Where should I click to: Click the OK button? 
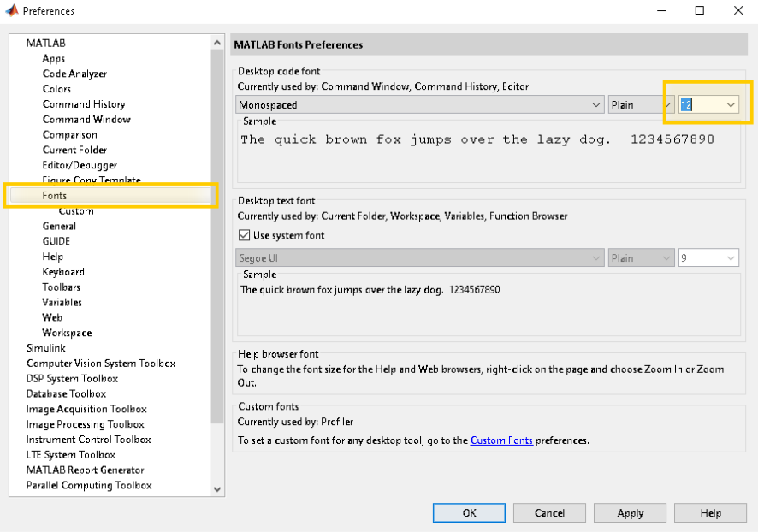(469, 512)
